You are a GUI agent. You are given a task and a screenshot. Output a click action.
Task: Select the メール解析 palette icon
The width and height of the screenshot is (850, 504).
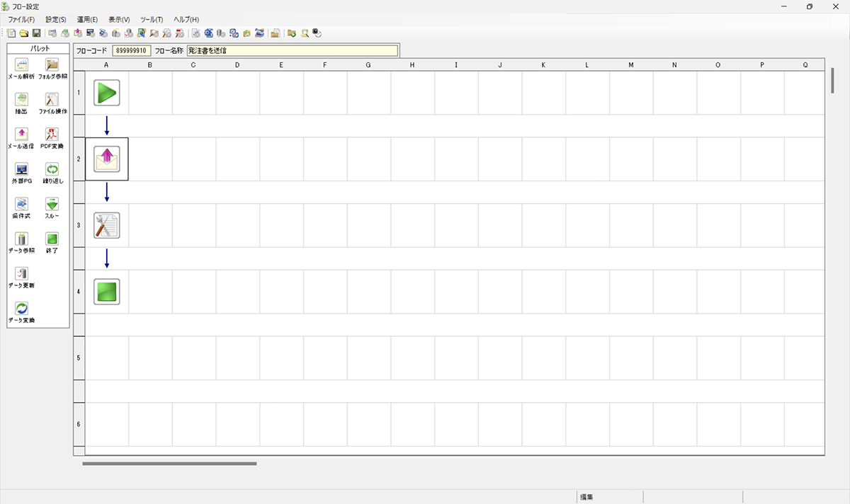coord(21,64)
